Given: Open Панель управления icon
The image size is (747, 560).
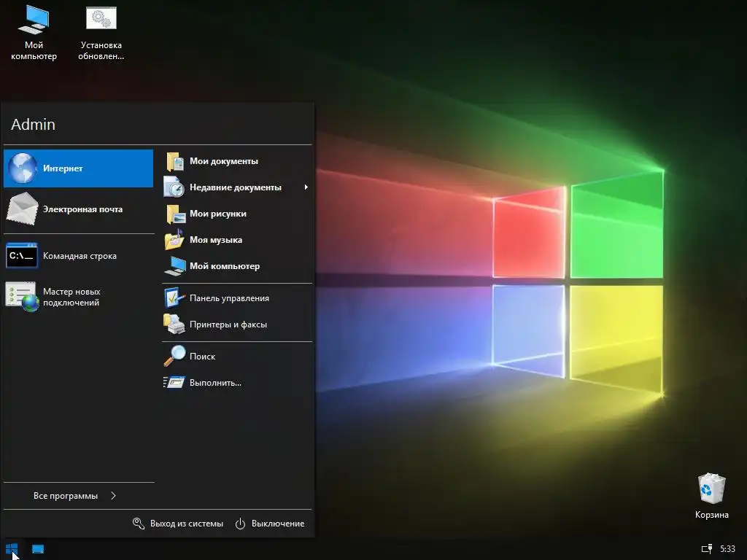Looking at the screenshot, I should point(175,298).
